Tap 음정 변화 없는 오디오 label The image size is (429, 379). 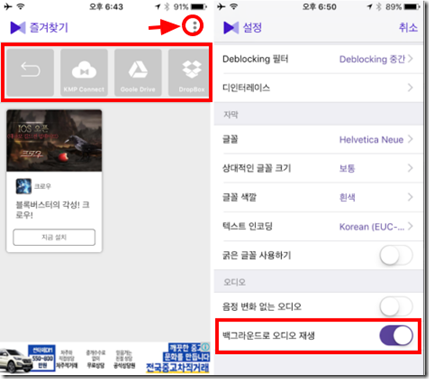[262, 307]
